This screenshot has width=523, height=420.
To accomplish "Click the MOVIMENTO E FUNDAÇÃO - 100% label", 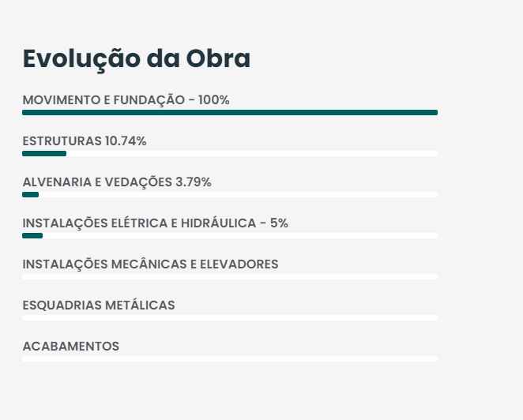I will point(126,100).
